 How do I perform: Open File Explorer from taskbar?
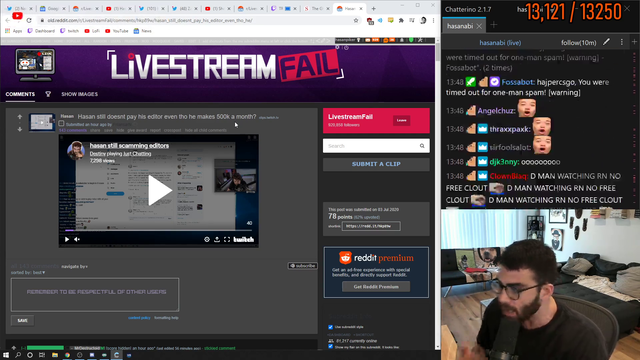point(55,355)
